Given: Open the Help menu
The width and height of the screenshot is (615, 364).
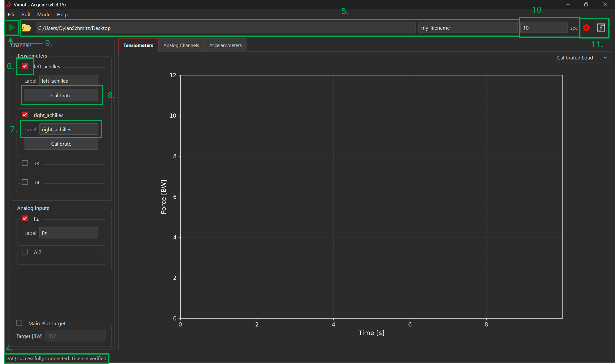Looking at the screenshot, I should coord(62,14).
